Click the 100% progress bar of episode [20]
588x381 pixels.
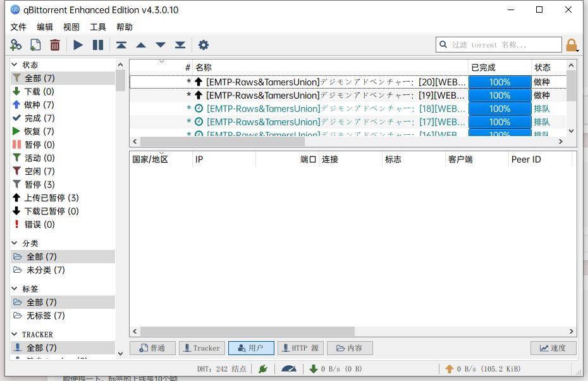point(499,82)
